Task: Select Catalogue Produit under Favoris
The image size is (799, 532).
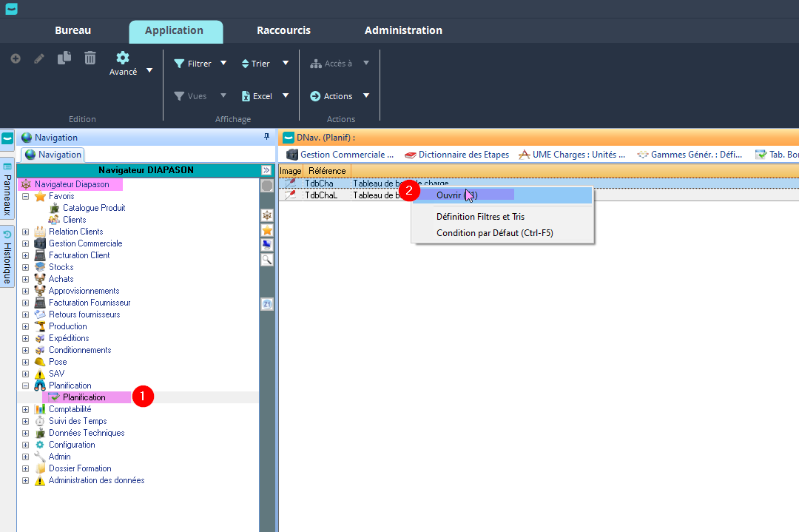Action: pyautogui.click(x=94, y=208)
